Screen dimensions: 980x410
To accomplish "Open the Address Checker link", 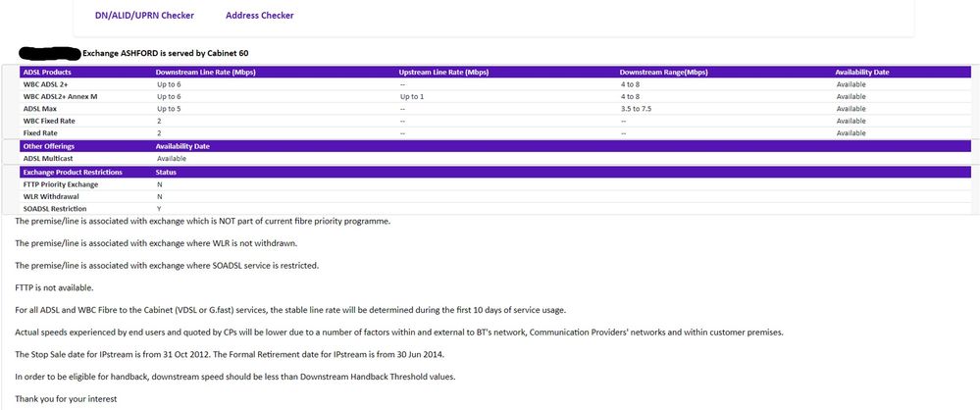I will point(259,16).
